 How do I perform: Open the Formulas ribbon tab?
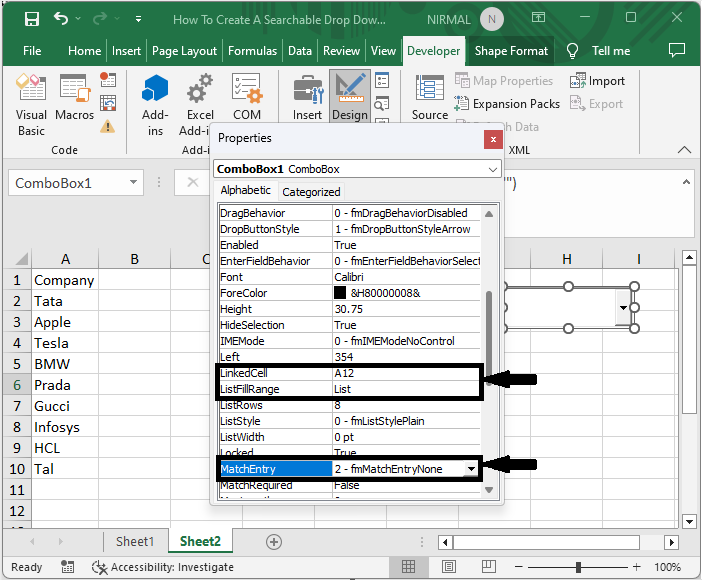(x=252, y=51)
